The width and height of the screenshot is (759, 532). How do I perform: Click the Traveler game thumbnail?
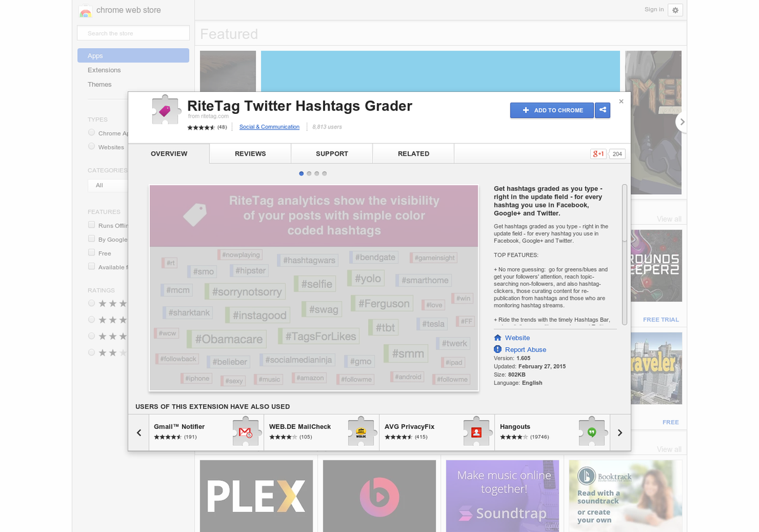coord(656,369)
